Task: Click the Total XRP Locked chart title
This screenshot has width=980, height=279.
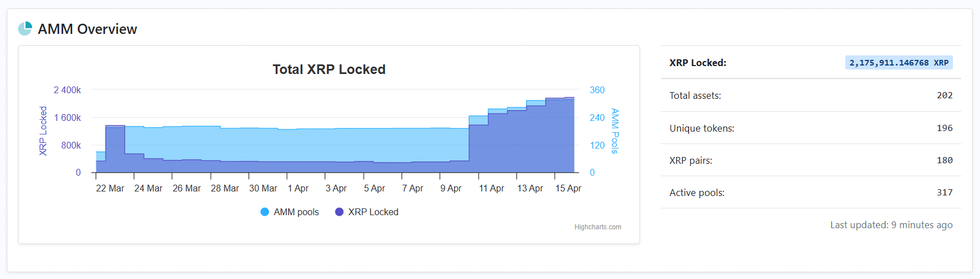Action: (329, 69)
